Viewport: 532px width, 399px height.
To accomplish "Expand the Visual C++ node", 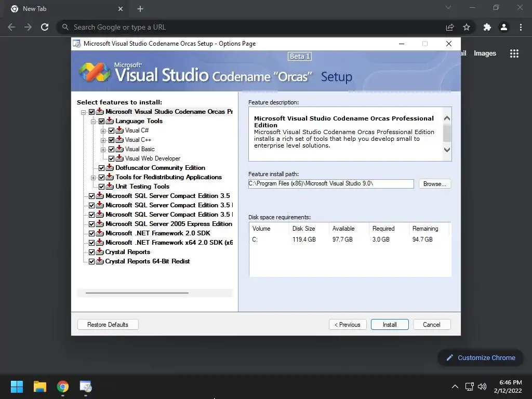I will pos(103,140).
